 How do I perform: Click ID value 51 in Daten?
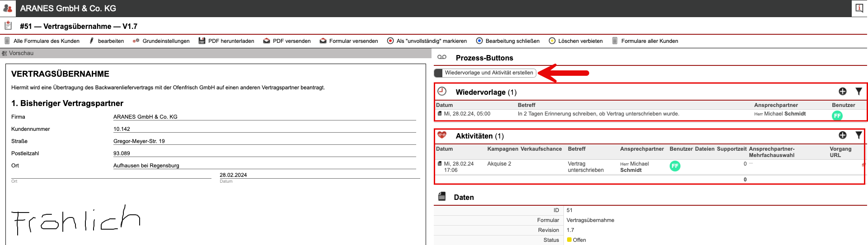pos(569,210)
